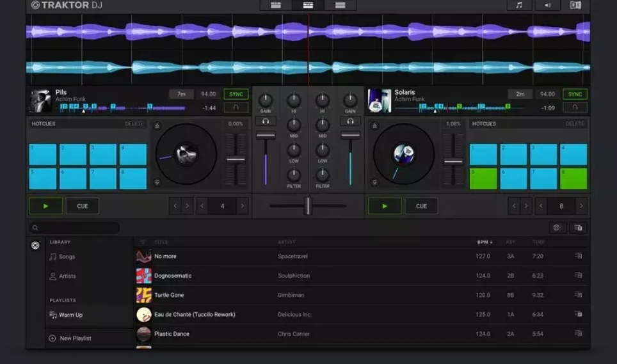Click the playlist icon right of search bar
Image resolution: width=617 pixels, height=364 pixels.
click(x=578, y=228)
